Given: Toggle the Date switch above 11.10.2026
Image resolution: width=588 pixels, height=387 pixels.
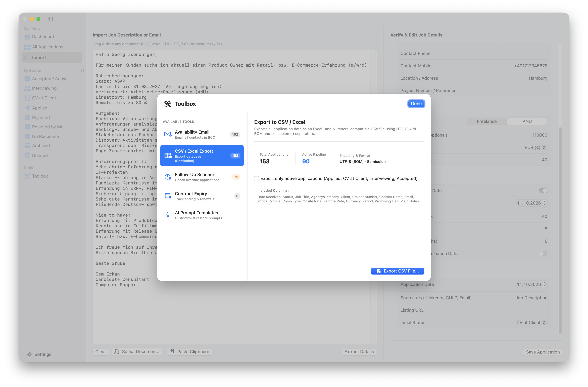Looking at the screenshot, I should [543, 191].
